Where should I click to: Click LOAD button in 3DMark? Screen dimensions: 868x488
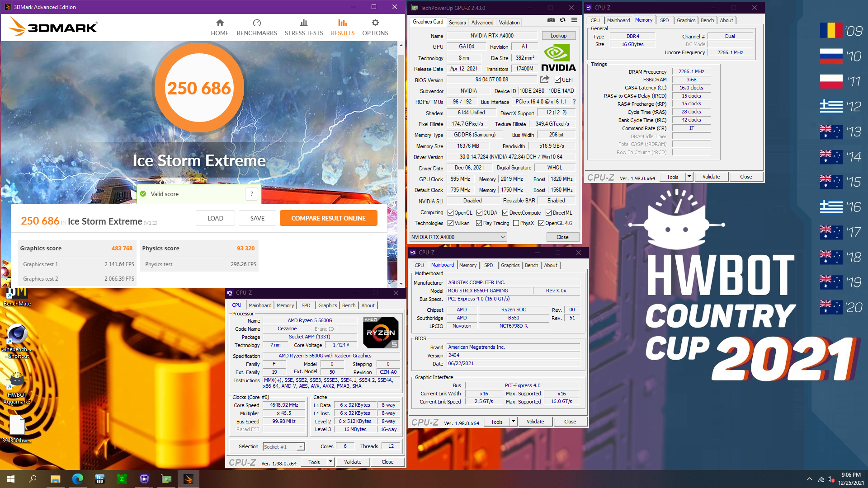coord(215,218)
